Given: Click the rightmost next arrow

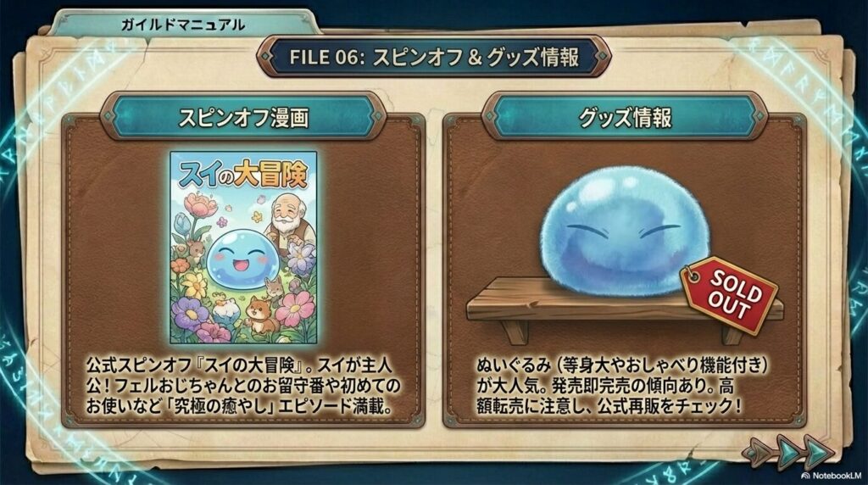Looking at the screenshot, I should (820, 451).
